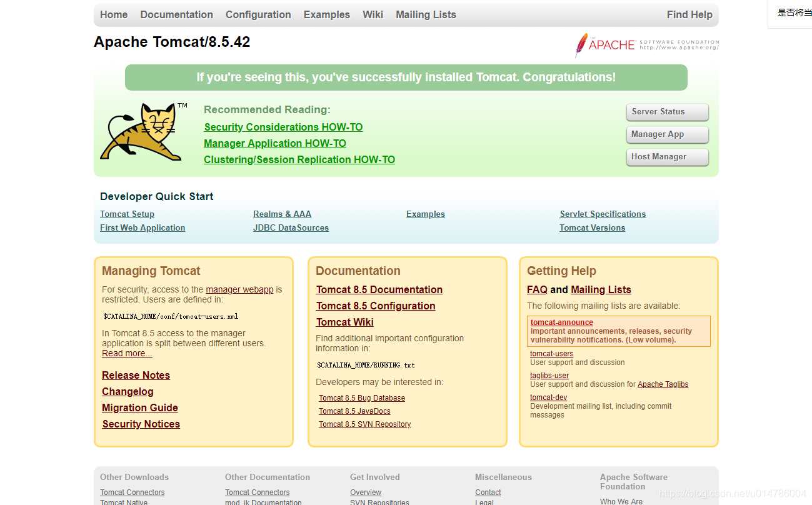Open Tomcat 8.5 Documentation link
Viewport: 812px width, 505px height.
pos(379,289)
